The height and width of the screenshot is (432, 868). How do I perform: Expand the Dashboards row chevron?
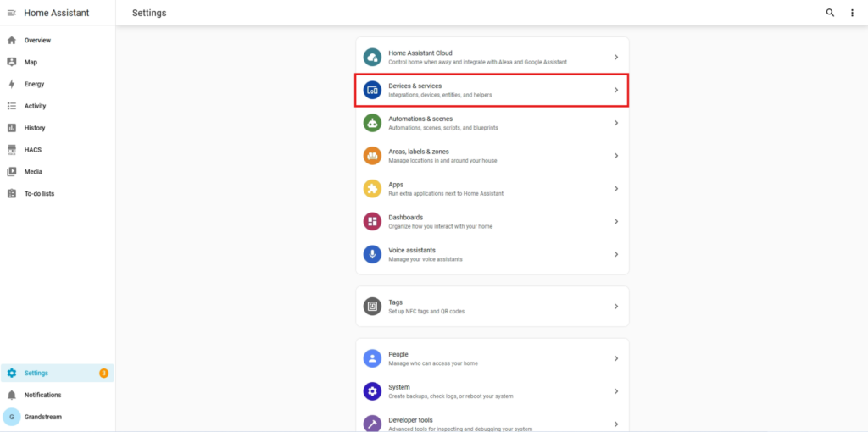(x=616, y=221)
